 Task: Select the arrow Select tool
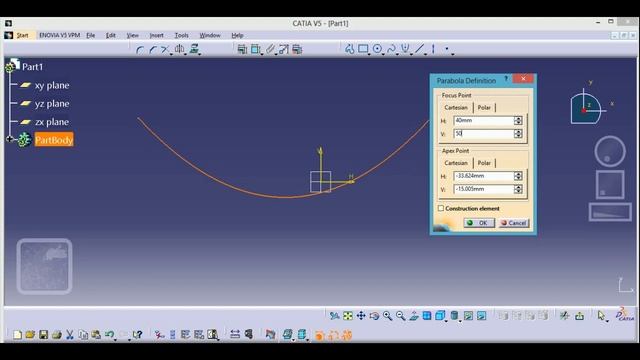pos(600,316)
